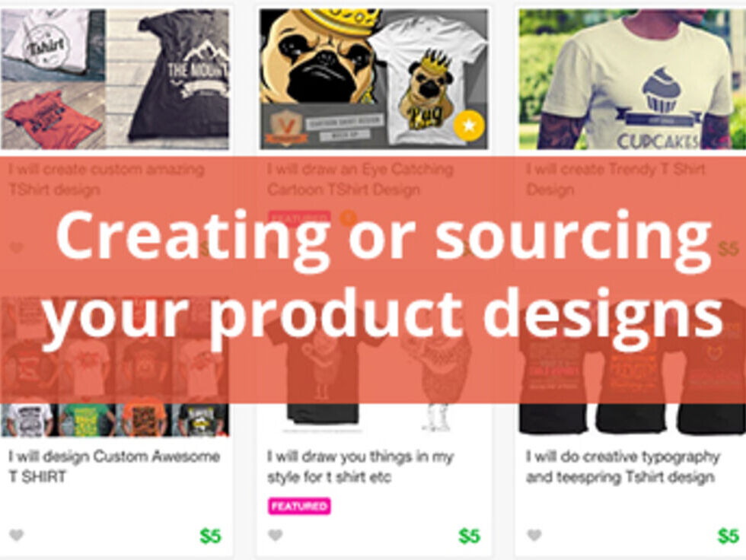Click the orange badge beside faded FEATURED label
The width and height of the screenshot is (746, 560).
click(349, 218)
